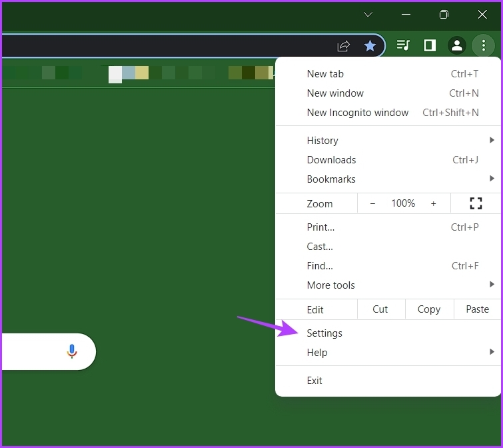The width and height of the screenshot is (503, 448).
Task: Open Downloads from the menu
Action: pyautogui.click(x=388, y=159)
